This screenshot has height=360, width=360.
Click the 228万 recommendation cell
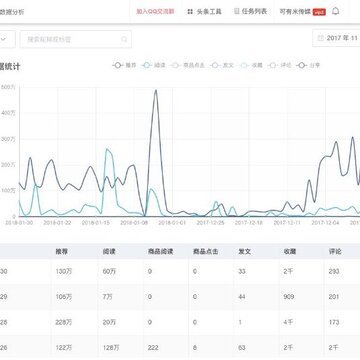[x=64, y=322]
